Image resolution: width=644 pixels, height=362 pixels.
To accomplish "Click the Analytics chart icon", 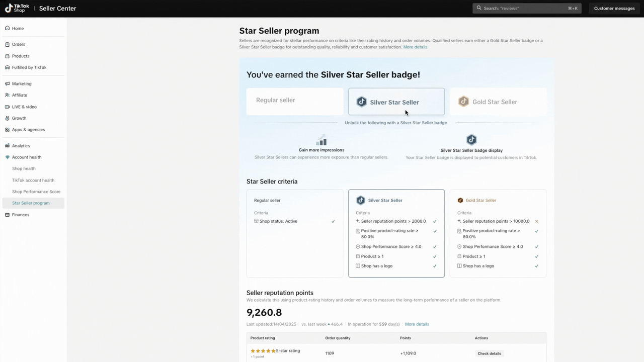I will (7, 146).
